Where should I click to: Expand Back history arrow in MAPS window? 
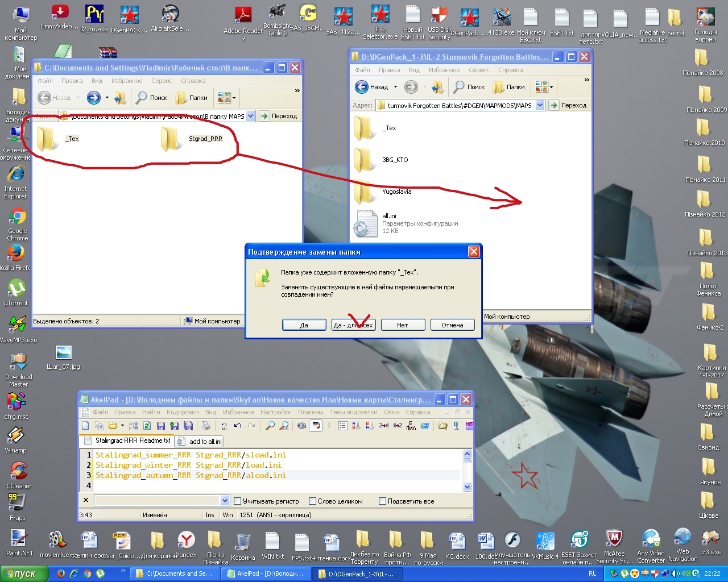[x=395, y=87]
